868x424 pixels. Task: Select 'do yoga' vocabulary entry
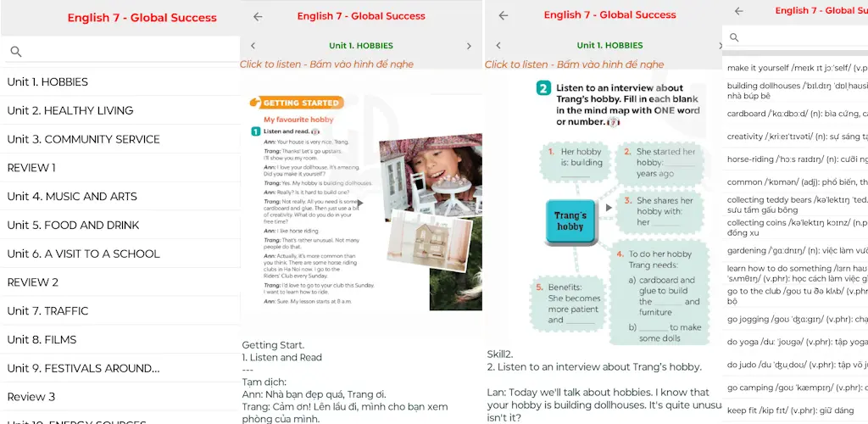click(x=795, y=342)
